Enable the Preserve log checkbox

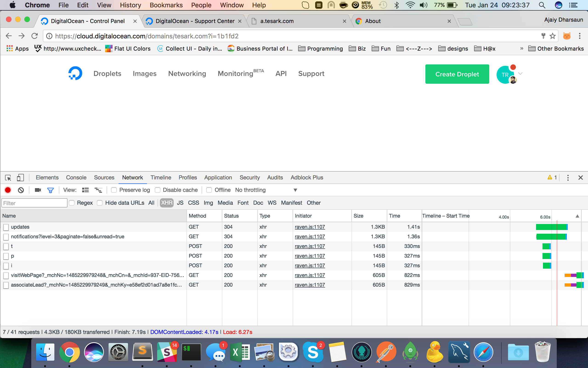tap(114, 190)
